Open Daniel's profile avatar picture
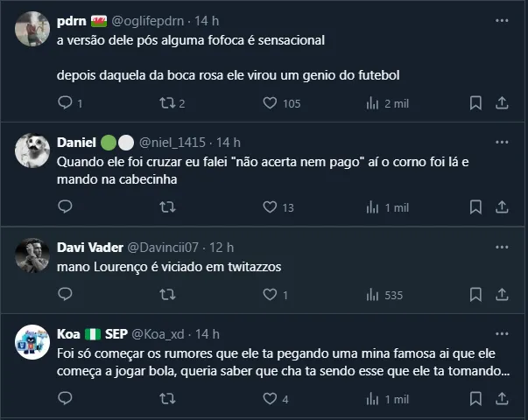The width and height of the screenshot is (528, 420). tap(32, 150)
